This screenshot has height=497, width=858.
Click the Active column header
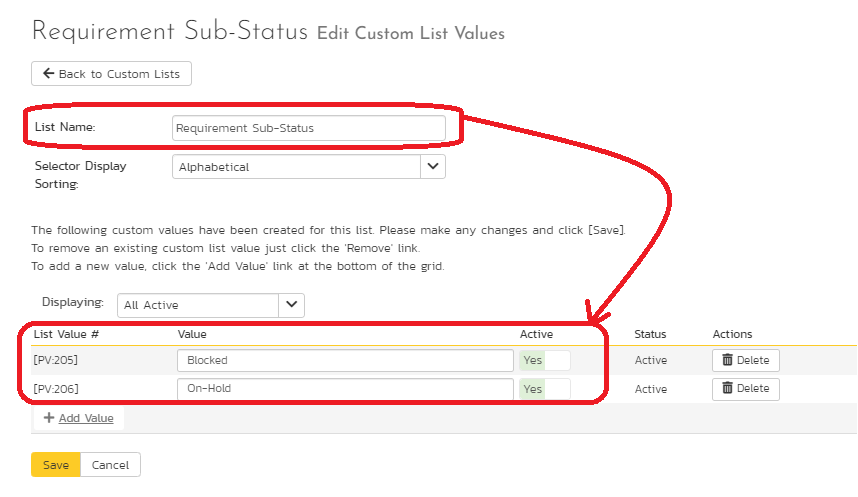tap(536, 334)
